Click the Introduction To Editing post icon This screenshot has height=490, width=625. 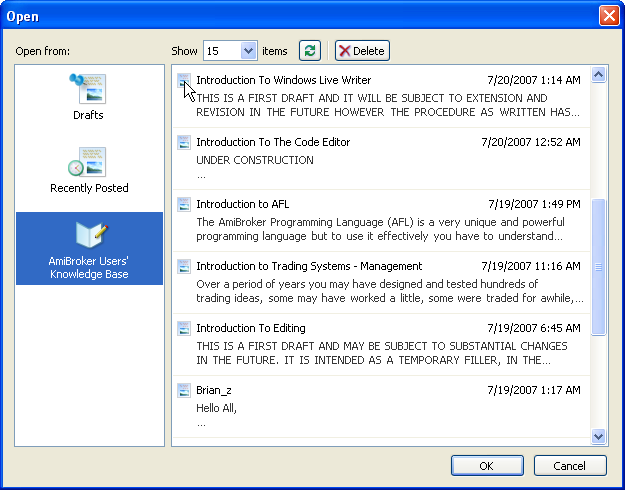pyautogui.click(x=184, y=329)
